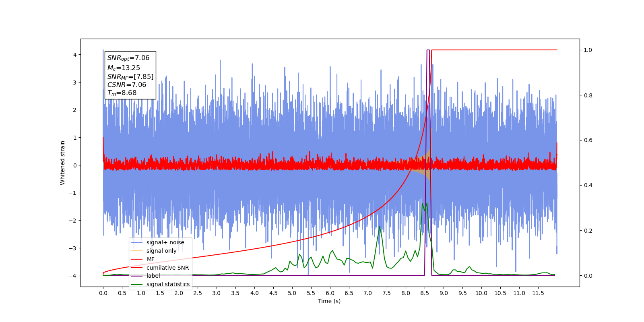The width and height of the screenshot is (644, 322).
Task: Click the Mc=13.25 annotation line
Action: click(124, 68)
